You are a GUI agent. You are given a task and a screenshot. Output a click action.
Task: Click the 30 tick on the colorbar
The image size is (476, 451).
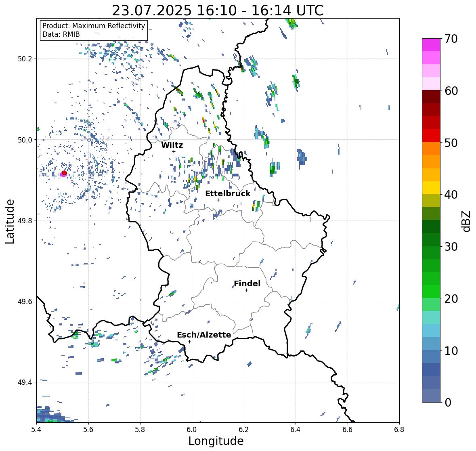click(x=451, y=247)
